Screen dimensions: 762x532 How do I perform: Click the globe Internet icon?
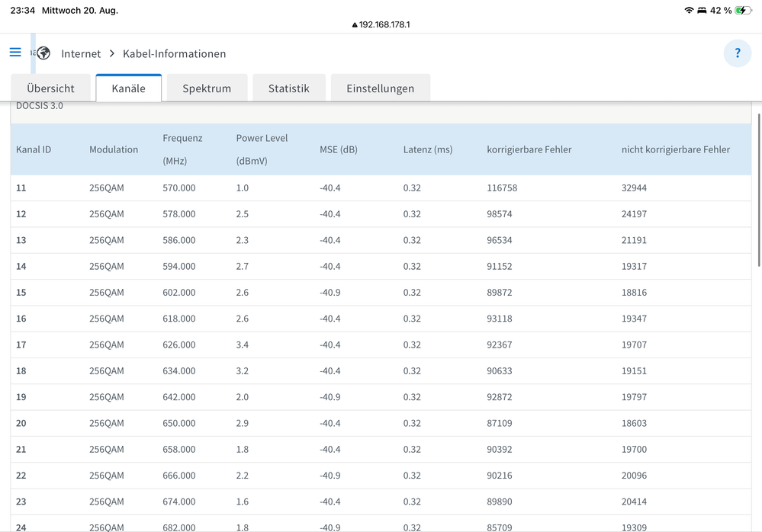43,53
